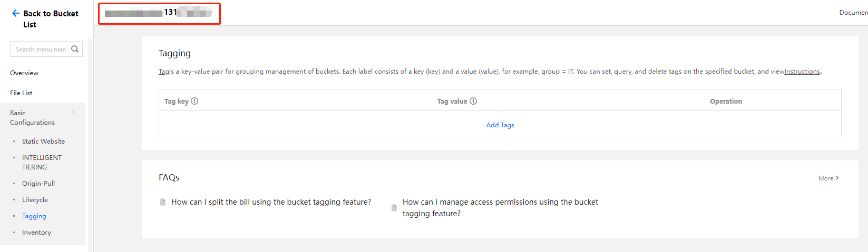
Task: Open the Lifecycle configuration
Action: click(35, 200)
